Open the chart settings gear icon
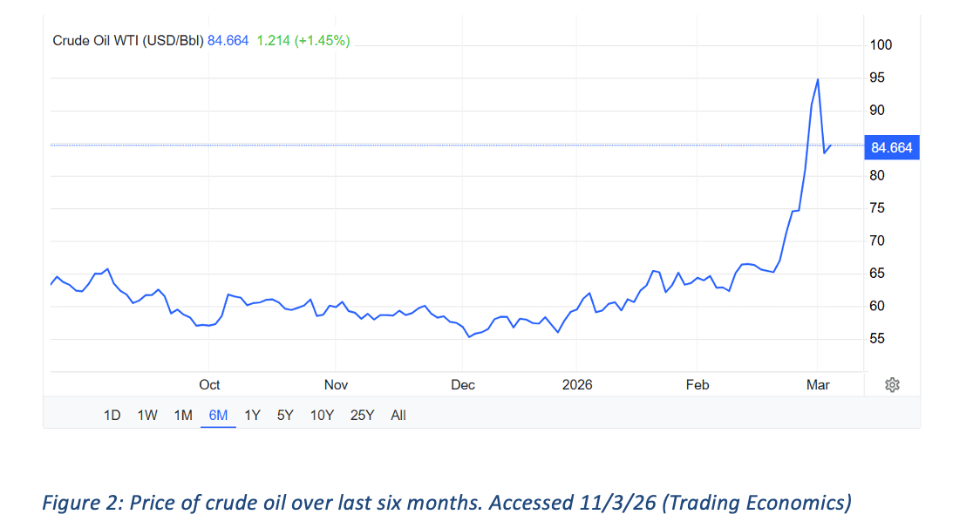The width and height of the screenshot is (980, 528). point(891,384)
